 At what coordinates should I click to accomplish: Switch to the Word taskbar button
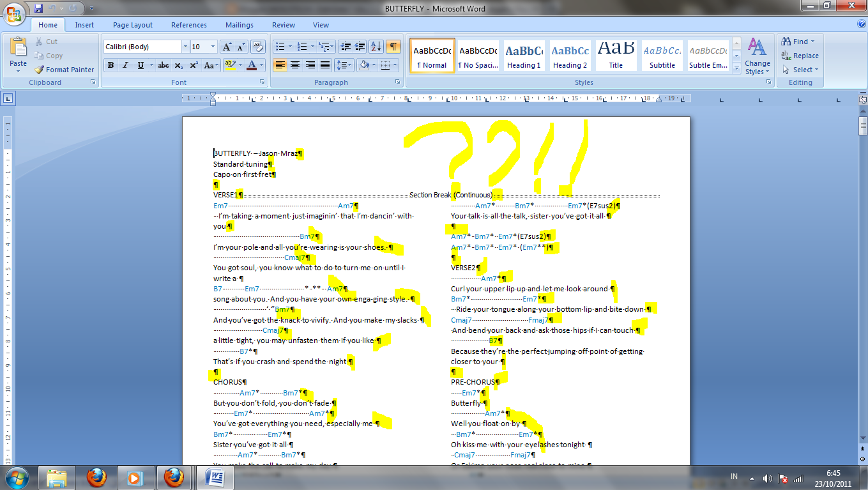tap(214, 477)
